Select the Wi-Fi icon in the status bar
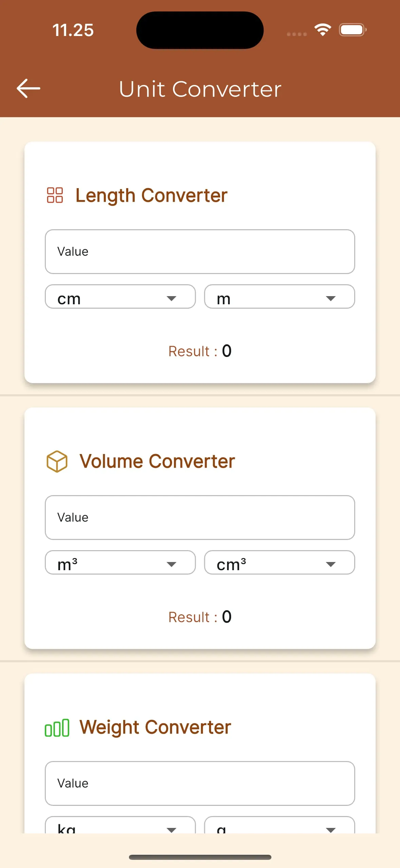 [x=323, y=30]
